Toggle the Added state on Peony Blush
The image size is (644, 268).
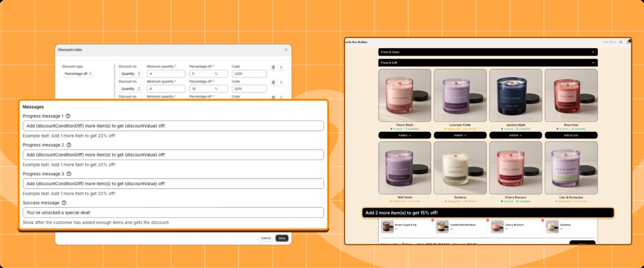click(405, 135)
